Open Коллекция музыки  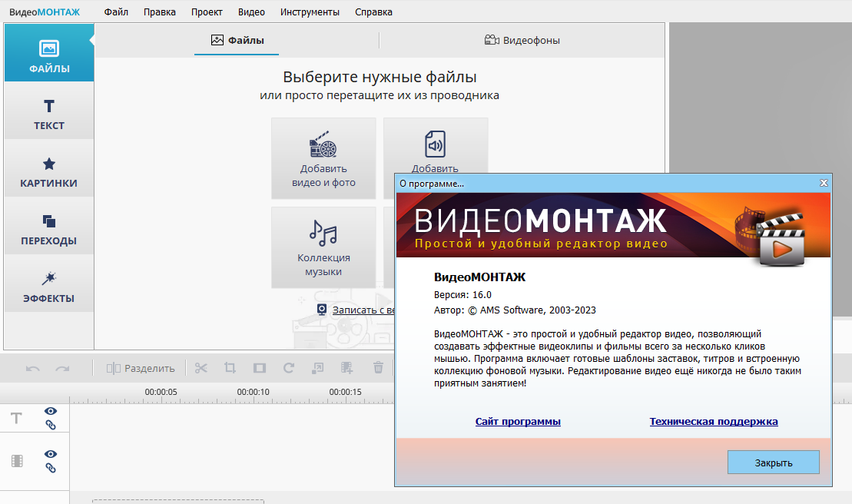point(323,247)
